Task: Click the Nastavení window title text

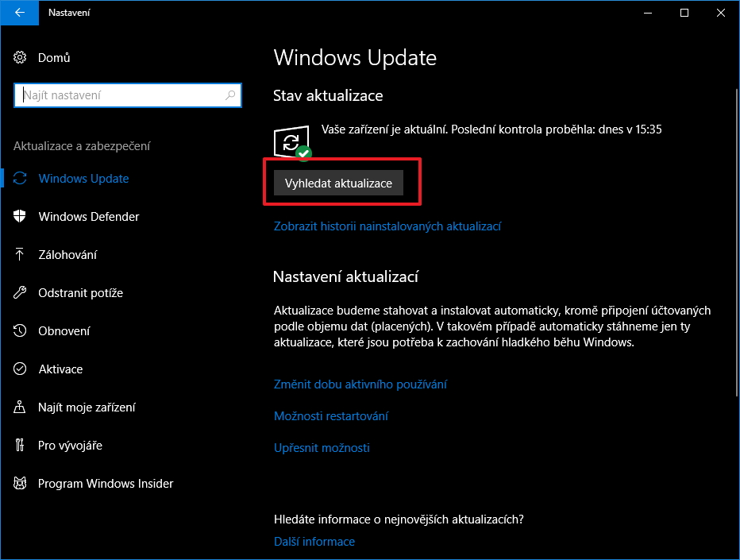Action: [x=69, y=13]
